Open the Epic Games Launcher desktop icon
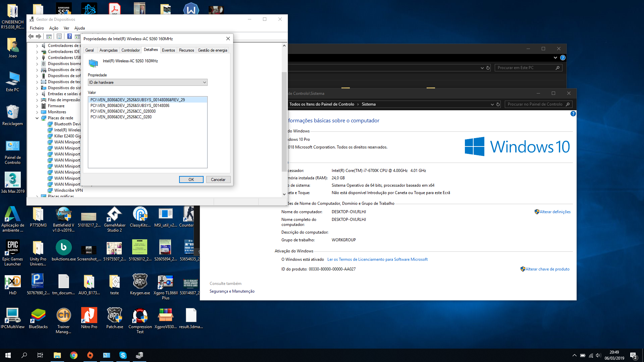This screenshot has width=644, height=362. pos(13,253)
